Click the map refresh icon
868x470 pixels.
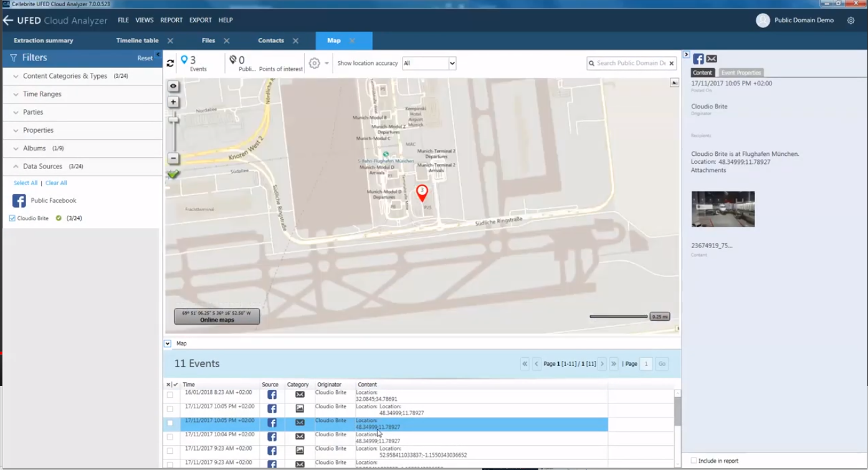[x=170, y=63]
